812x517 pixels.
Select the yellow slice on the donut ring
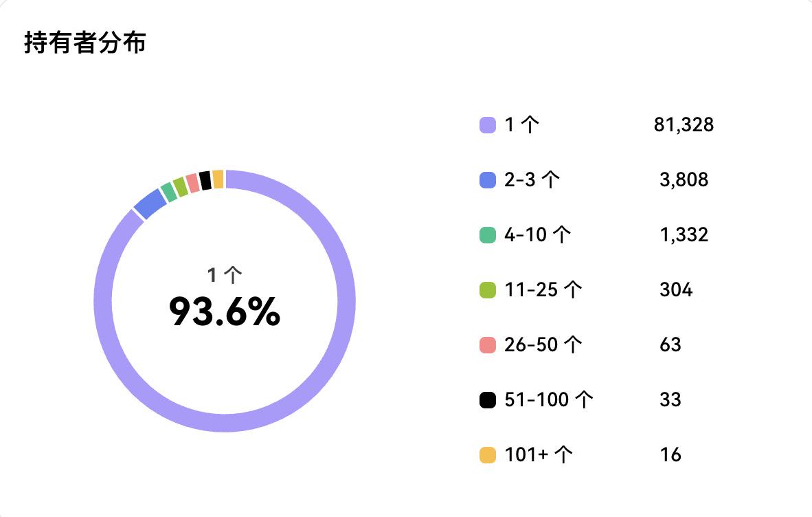[218, 179]
